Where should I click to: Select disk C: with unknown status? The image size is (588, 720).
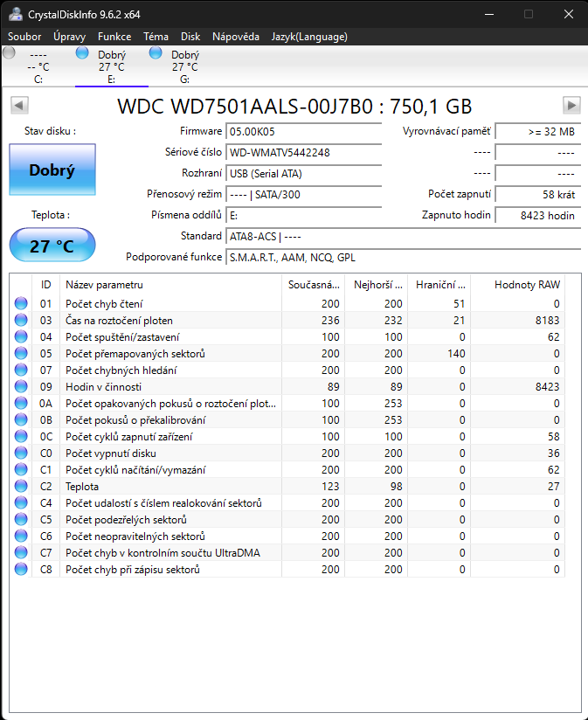point(38,66)
